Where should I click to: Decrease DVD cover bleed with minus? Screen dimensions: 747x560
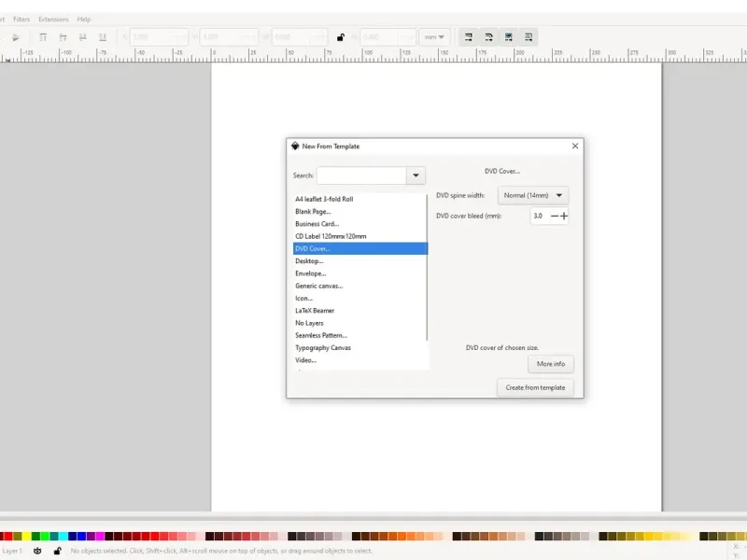pos(554,216)
